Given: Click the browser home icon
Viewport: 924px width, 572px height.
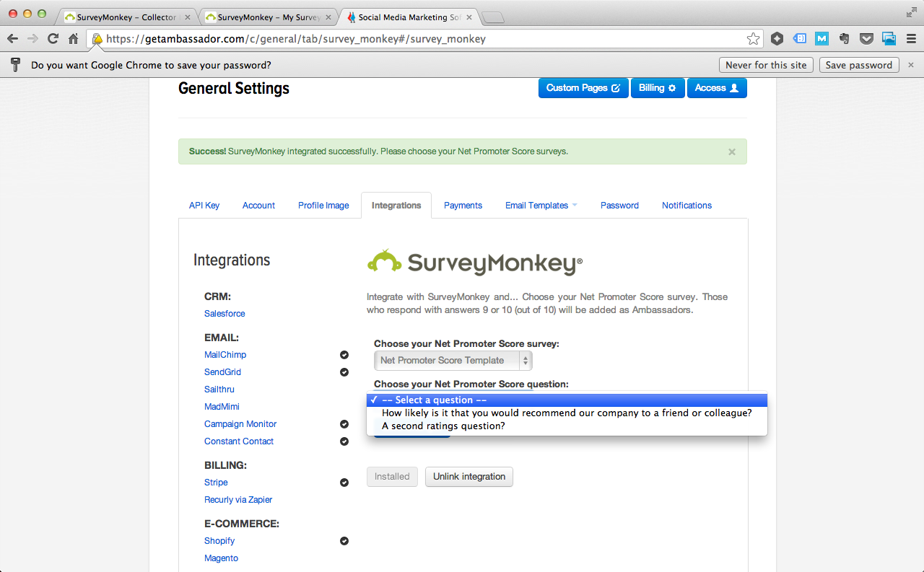Looking at the screenshot, I should point(73,39).
